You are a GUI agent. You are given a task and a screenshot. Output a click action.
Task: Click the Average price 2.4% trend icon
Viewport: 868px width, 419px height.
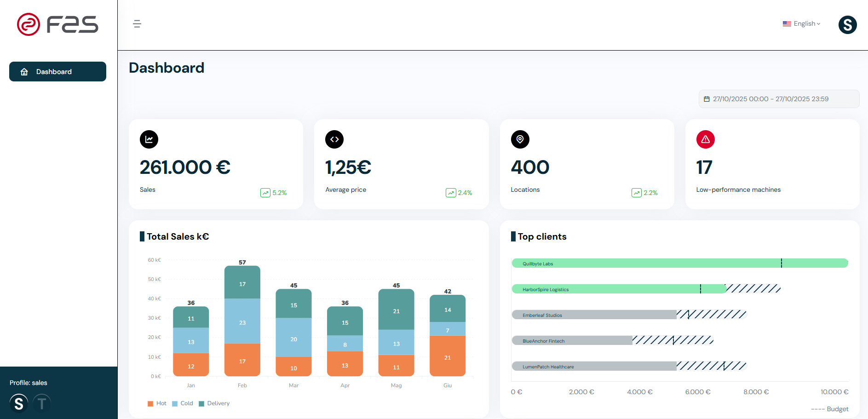[451, 193]
